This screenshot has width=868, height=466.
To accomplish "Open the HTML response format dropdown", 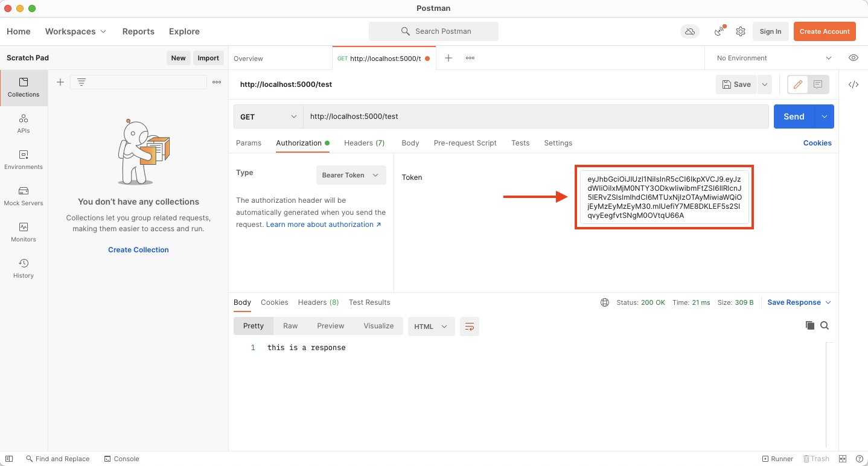I will pyautogui.click(x=430, y=327).
